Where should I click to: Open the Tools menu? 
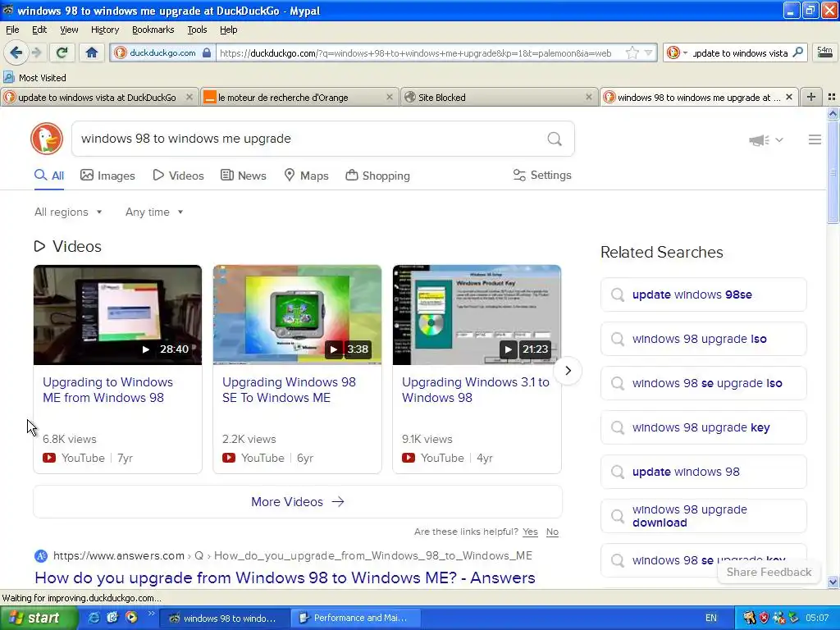(x=197, y=30)
